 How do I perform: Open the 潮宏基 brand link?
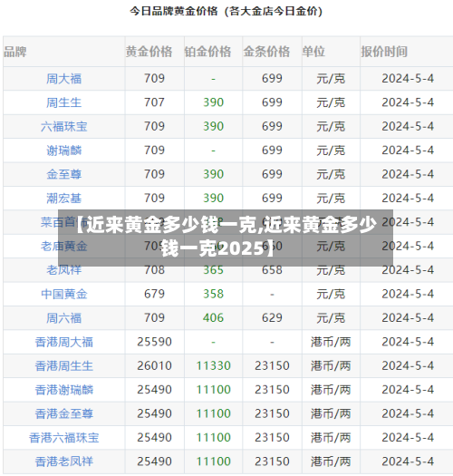click(x=63, y=199)
